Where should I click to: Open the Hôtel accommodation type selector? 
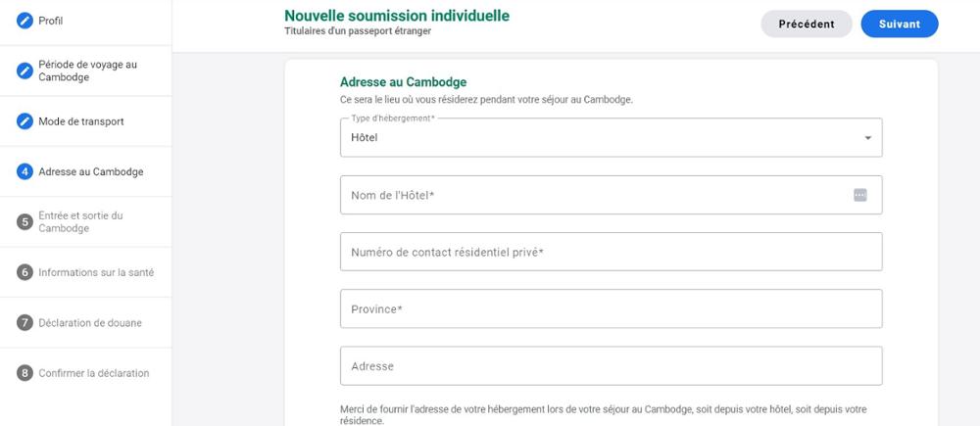[612, 137]
